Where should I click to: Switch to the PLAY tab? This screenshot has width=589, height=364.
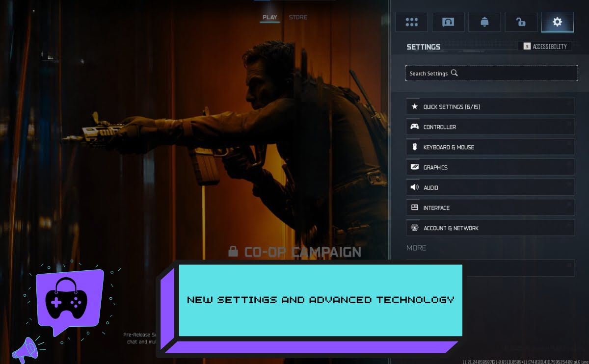(269, 17)
